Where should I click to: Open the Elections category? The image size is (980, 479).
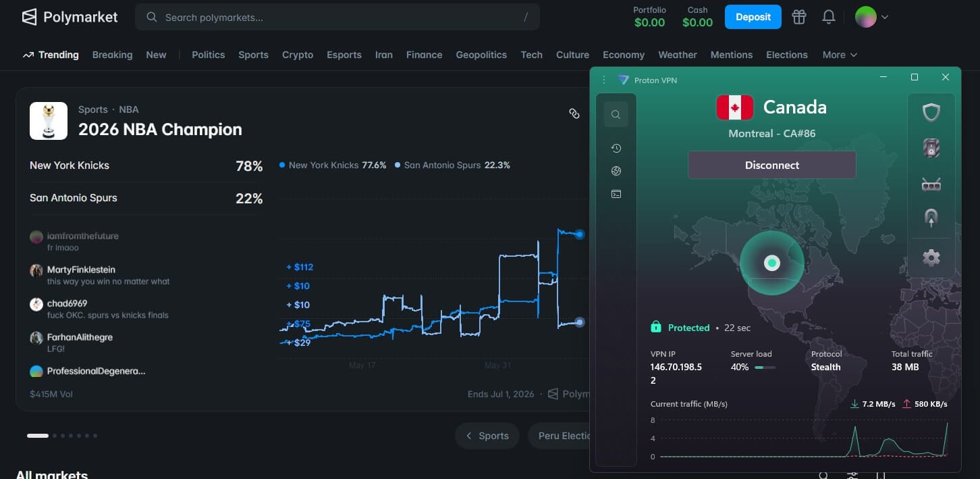787,55
